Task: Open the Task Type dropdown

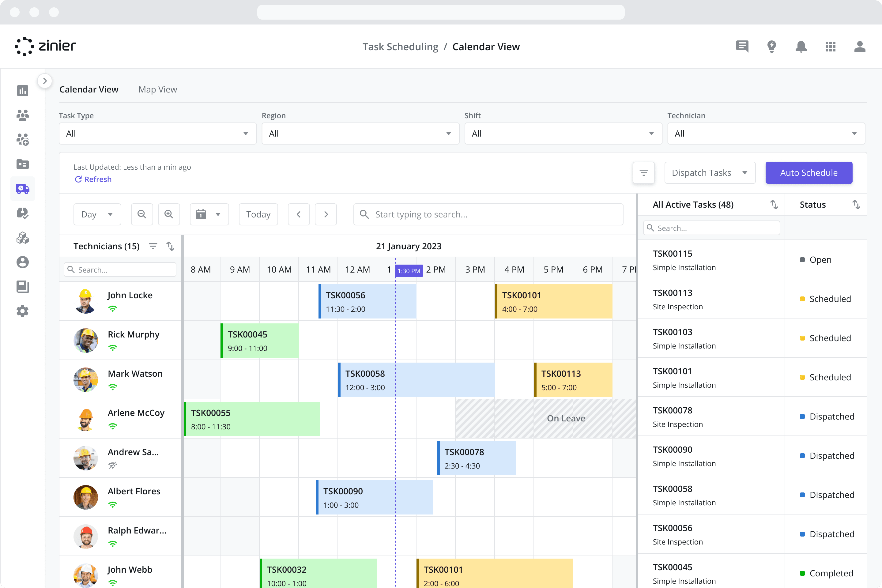Action: [x=157, y=134]
